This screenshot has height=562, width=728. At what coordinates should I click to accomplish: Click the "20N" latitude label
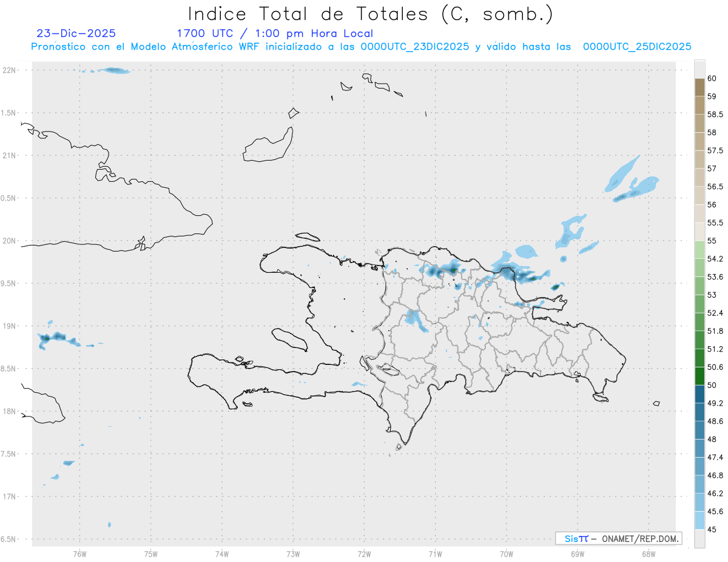(9, 241)
